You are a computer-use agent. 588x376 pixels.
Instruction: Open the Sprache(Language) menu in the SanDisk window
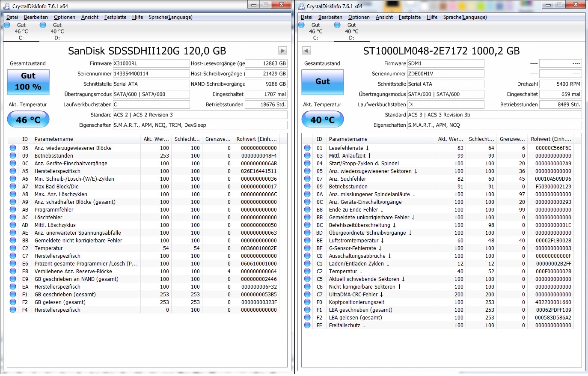(171, 17)
